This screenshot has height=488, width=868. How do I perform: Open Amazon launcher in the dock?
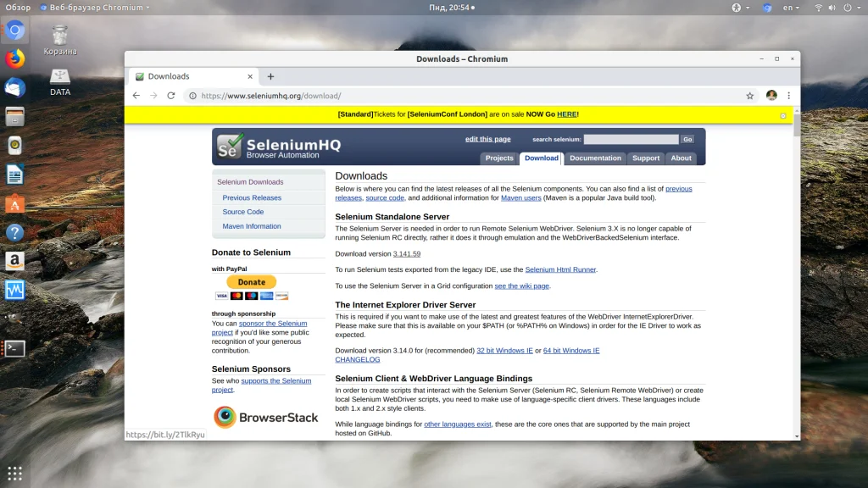pos(15,261)
